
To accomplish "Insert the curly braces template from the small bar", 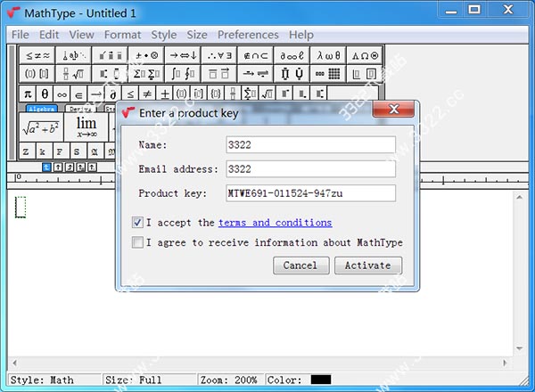I will (216, 94).
